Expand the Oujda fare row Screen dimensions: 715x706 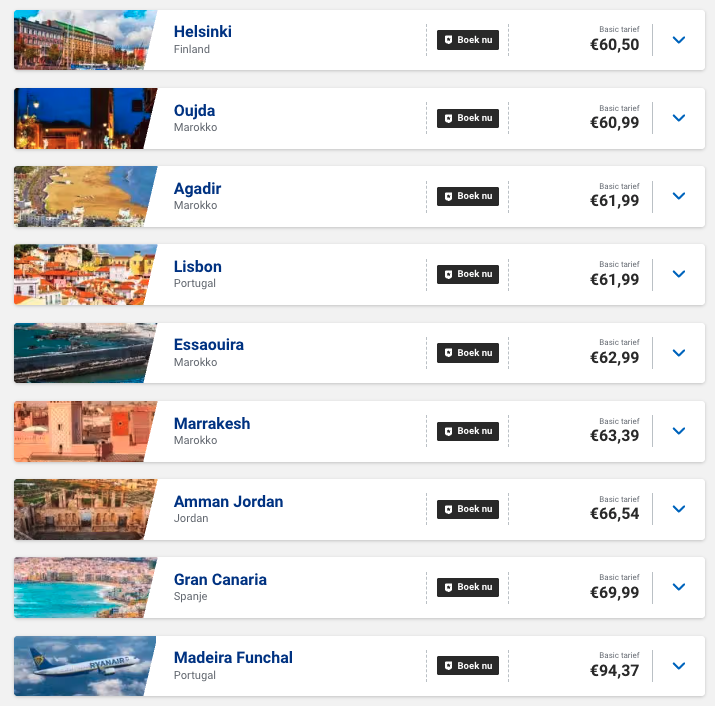point(679,118)
